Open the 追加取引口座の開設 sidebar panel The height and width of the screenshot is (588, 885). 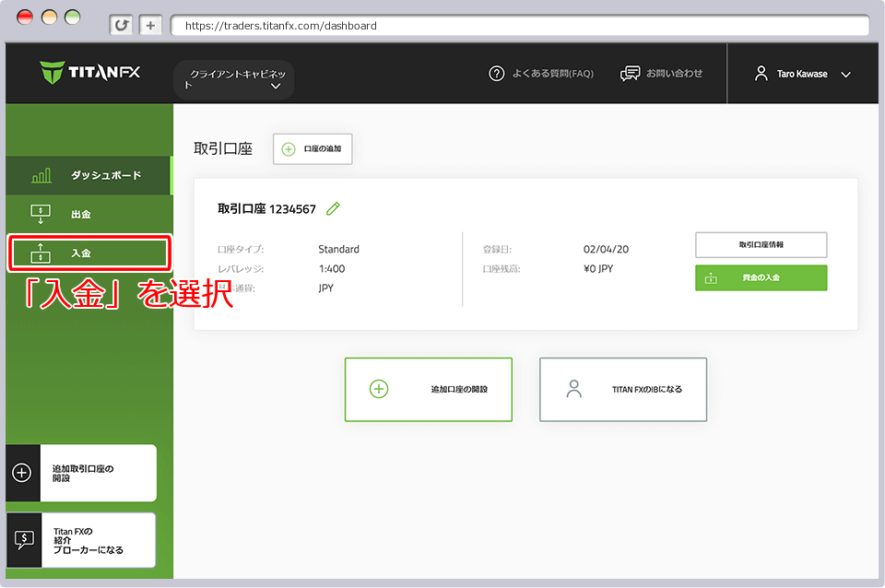coord(81,474)
